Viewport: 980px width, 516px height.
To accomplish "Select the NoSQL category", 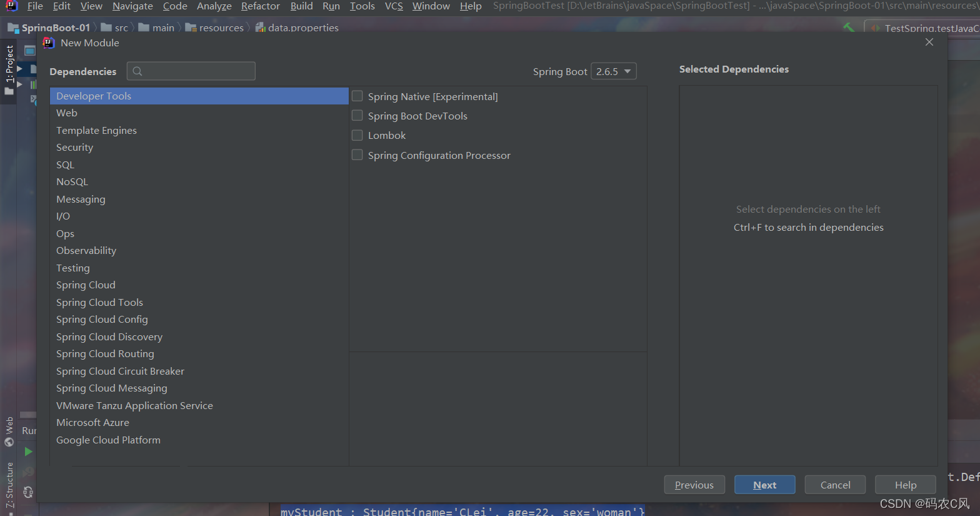I will click(199, 182).
